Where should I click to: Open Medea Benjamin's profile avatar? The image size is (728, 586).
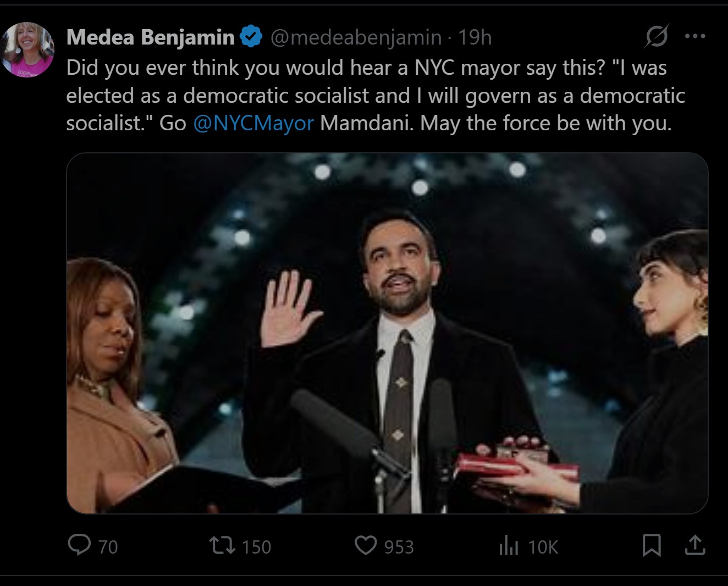point(27,49)
